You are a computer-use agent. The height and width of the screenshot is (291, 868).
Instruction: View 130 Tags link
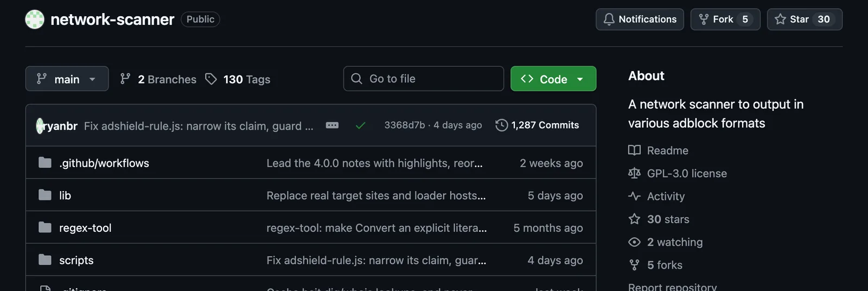tap(247, 79)
